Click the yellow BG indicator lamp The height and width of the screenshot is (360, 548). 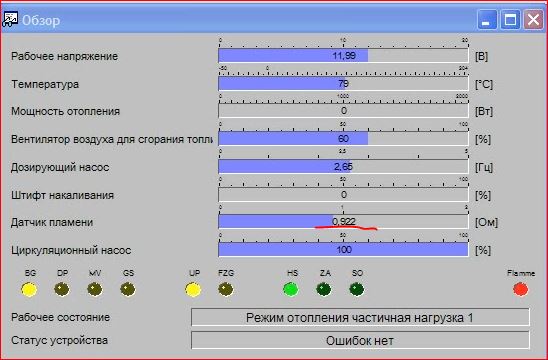coord(29,289)
